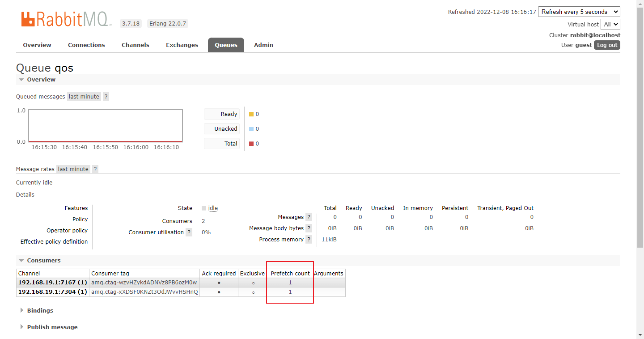The image size is (644, 339).
Task: Click the cluster name rabbit@localhost
Action: (x=595, y=35)
